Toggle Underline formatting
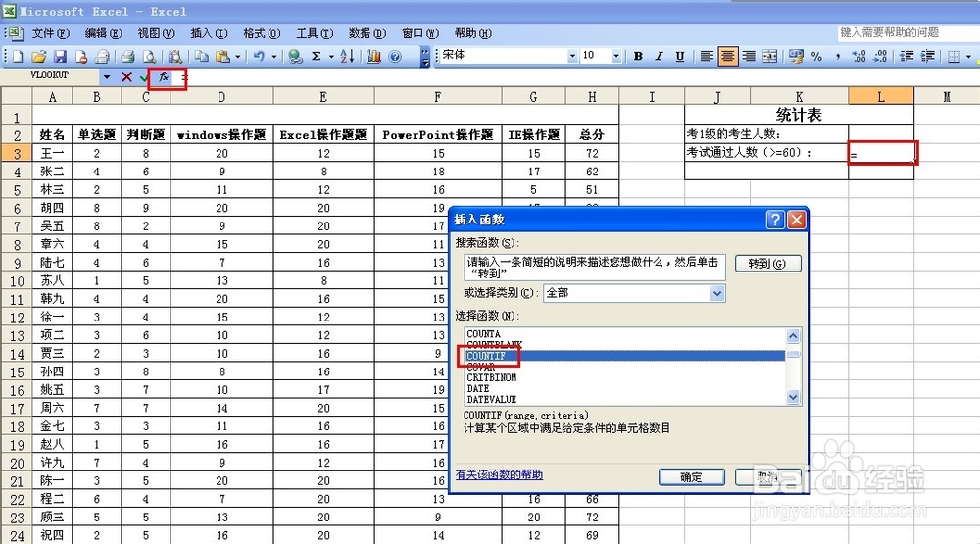This screenshot has width=980, height=544. (680, 56)
